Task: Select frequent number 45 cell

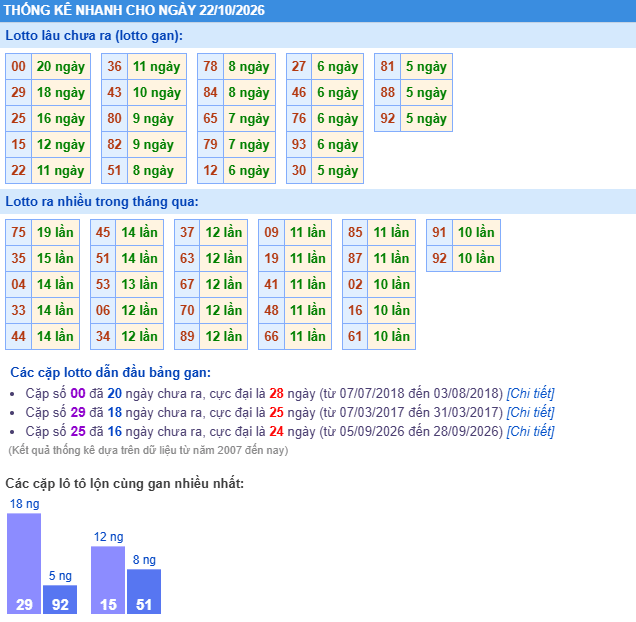Action: (103, 232)
